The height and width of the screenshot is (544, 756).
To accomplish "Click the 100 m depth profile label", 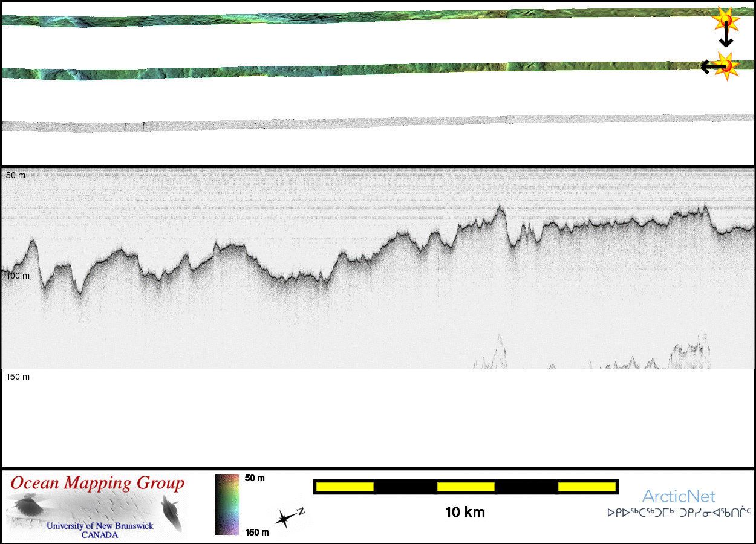I will tap(18, 276).
